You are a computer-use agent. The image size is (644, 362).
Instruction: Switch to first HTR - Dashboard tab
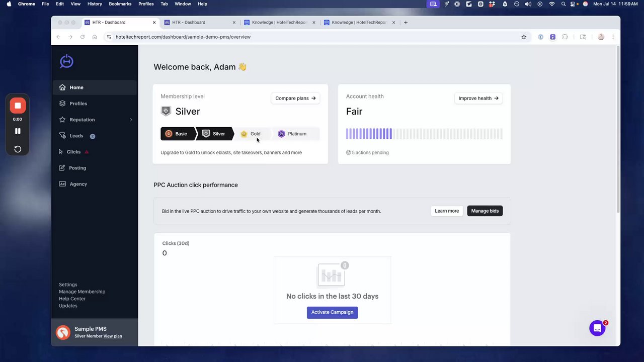coord(121,22)
